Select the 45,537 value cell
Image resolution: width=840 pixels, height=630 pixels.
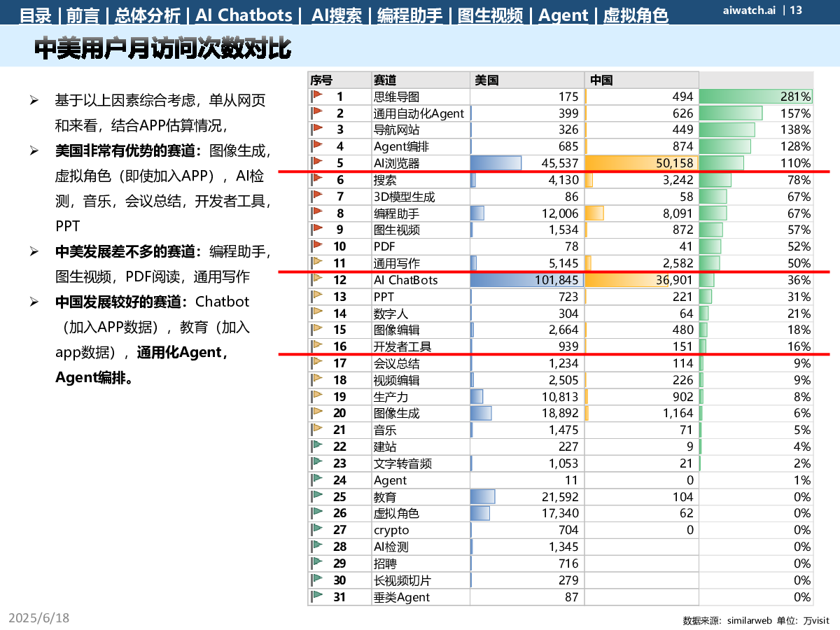click(527, 163)
